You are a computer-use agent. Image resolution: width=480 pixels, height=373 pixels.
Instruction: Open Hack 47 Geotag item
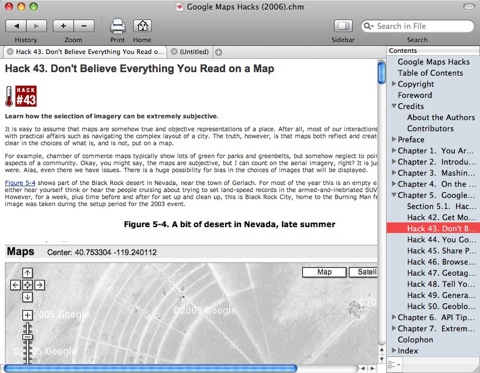[441, 273]
